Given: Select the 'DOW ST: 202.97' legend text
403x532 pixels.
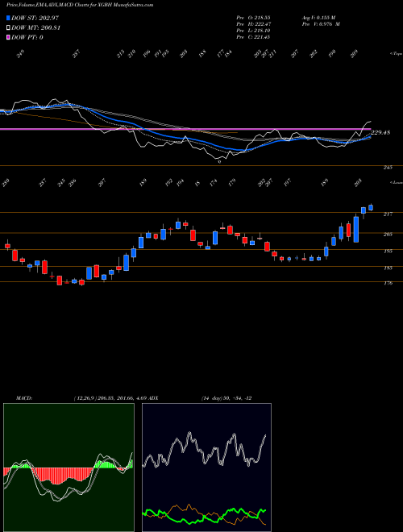Looking at the screenshot, I should tap(35, 18).
